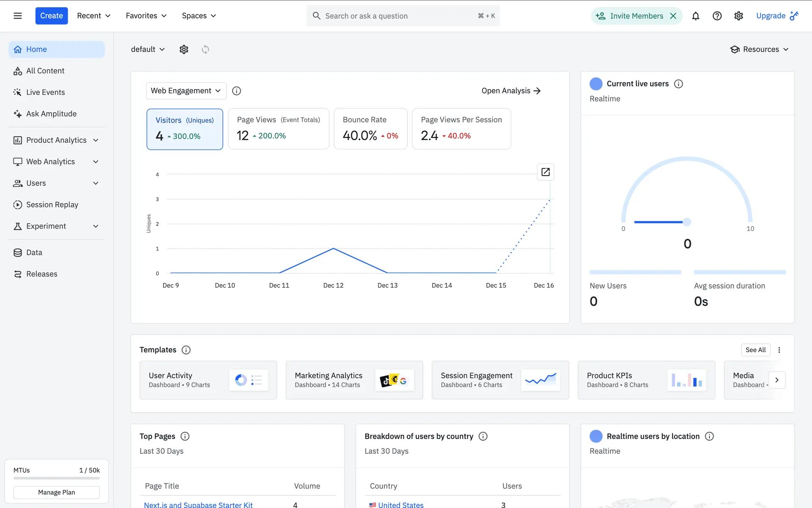Open the Web Engagement dropdown
The image size is (812, 508).
pos(186,91)
